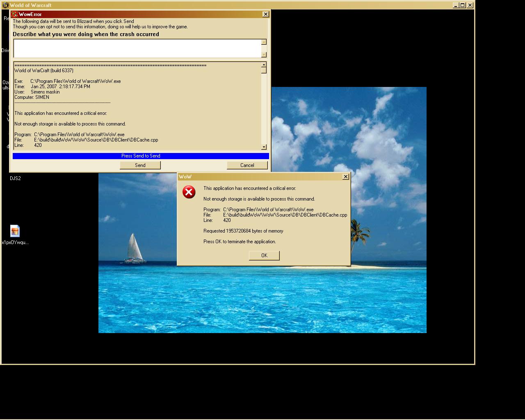The height and width of the screenshot is (420, 525).
Task: Open the x1pxDYwqu desktop file icon
Action: click(x=15, y=231)
